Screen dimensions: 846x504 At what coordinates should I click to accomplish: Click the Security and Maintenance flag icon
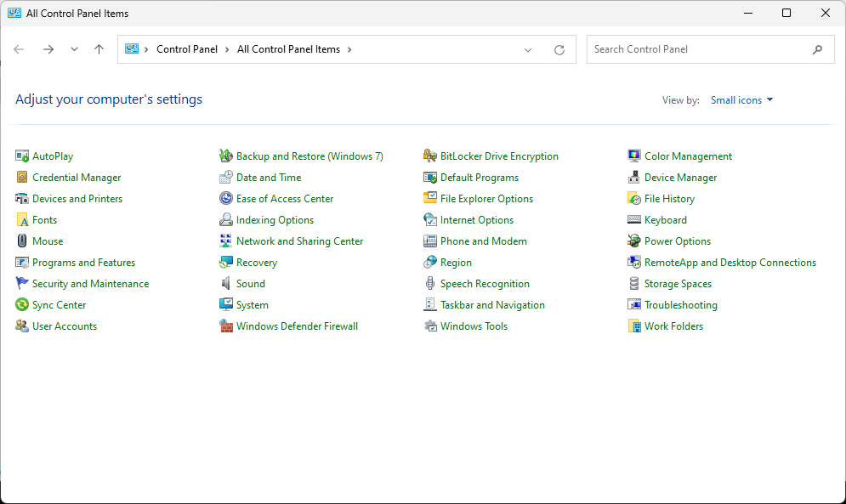click(22, 284)
